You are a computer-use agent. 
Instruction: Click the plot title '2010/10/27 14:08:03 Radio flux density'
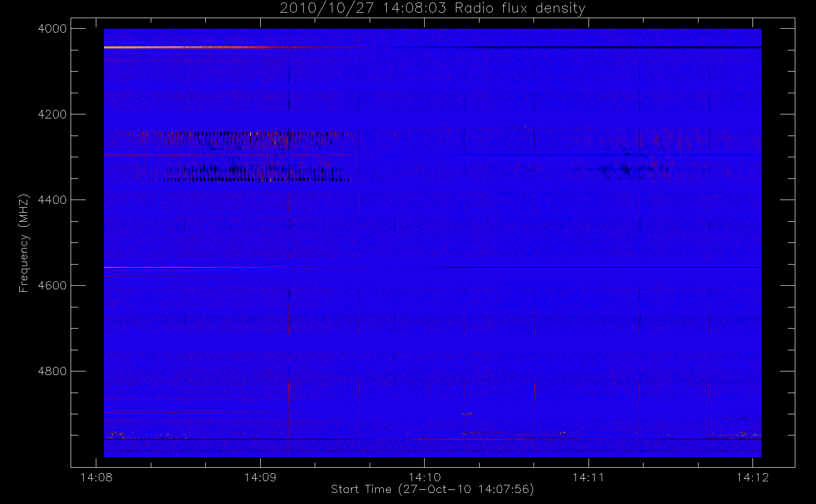click(432, 9)
